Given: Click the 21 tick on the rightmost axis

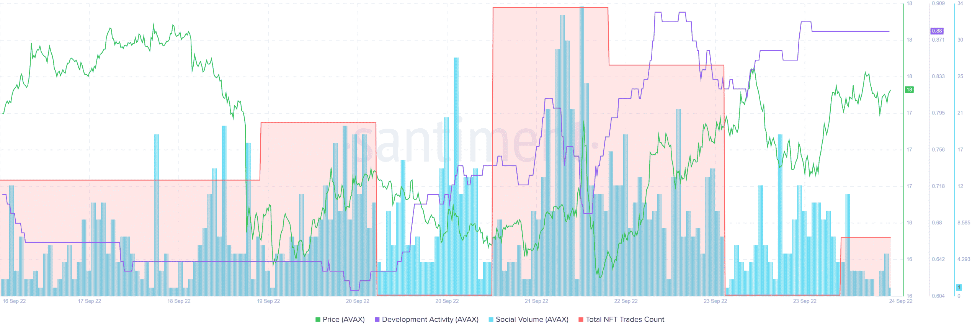Looking at the screenshot, I should tap(960, 113).
